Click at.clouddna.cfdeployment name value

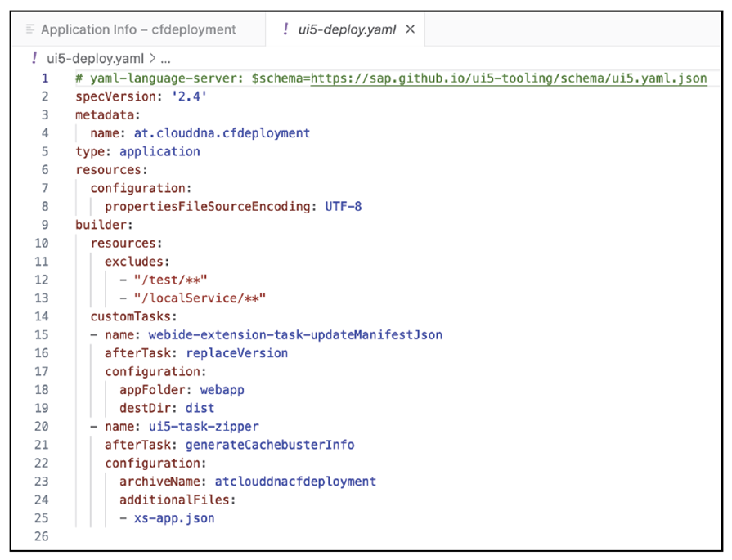pyautogui.click(x=222, y=133)
